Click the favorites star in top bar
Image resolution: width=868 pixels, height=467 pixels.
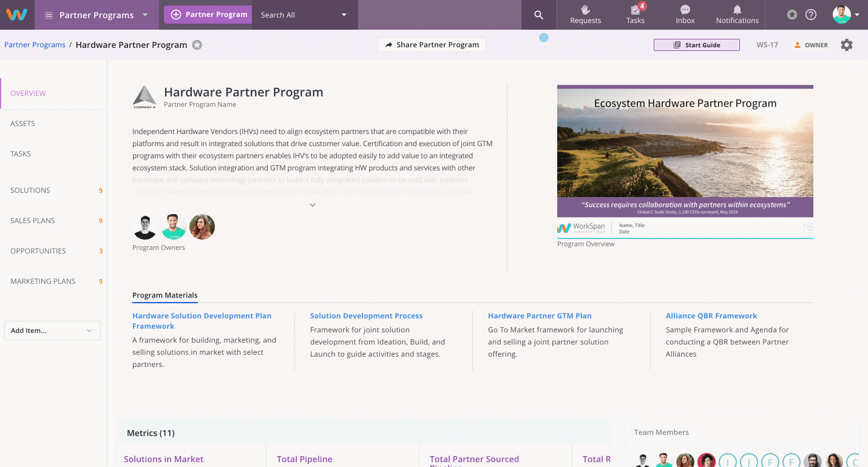(x=792, y=15)
